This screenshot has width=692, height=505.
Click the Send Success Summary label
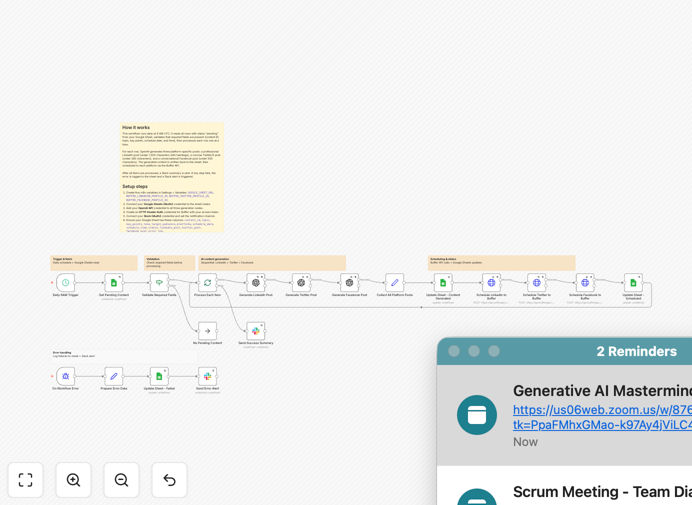click(x=256, y=343)
